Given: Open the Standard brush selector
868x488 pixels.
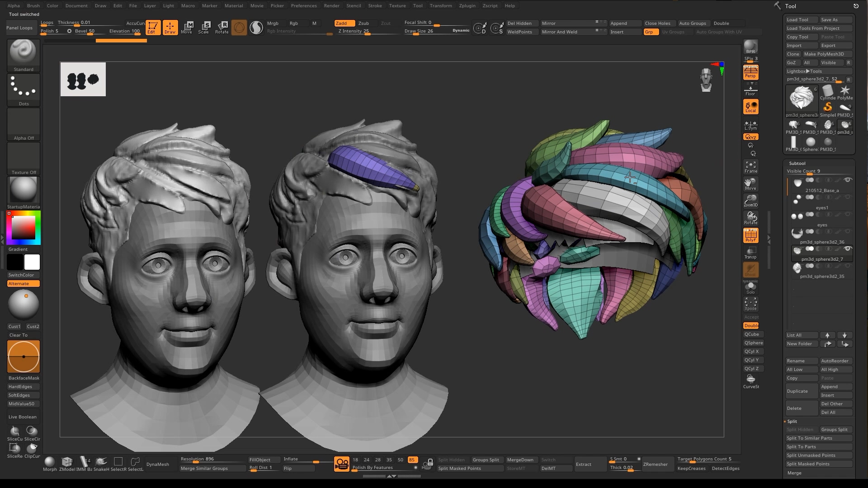Looking at the screenshot, I should (x=24, y=55).
